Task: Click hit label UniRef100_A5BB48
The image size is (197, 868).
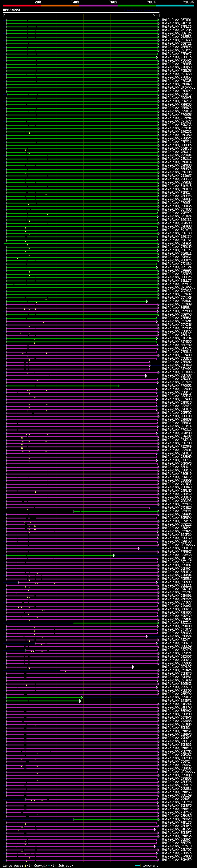Action: point(176,84)
